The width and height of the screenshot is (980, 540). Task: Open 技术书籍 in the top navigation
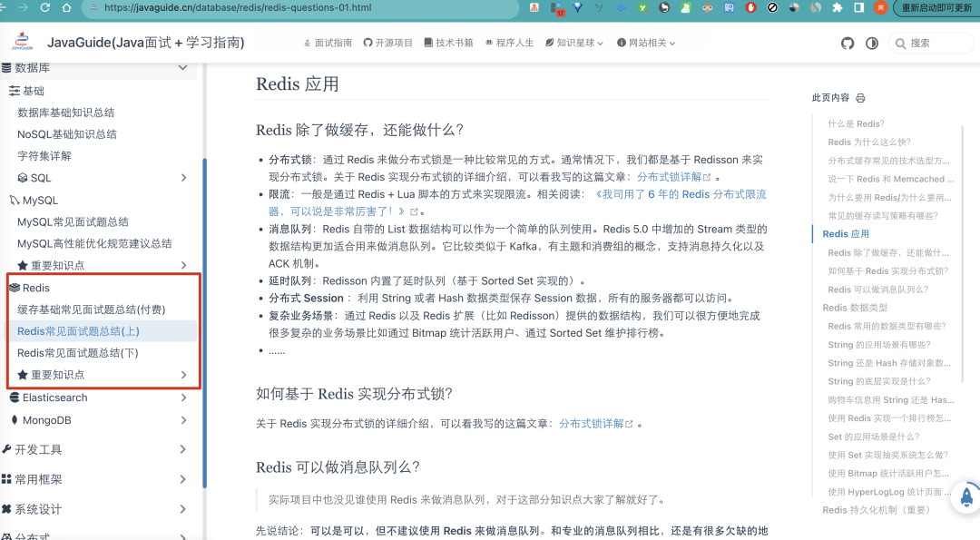click(449, 44)
